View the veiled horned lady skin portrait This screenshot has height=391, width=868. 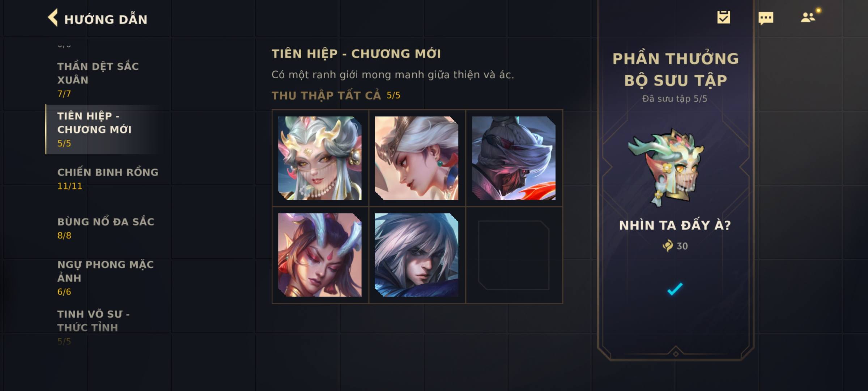coord(320,158)
